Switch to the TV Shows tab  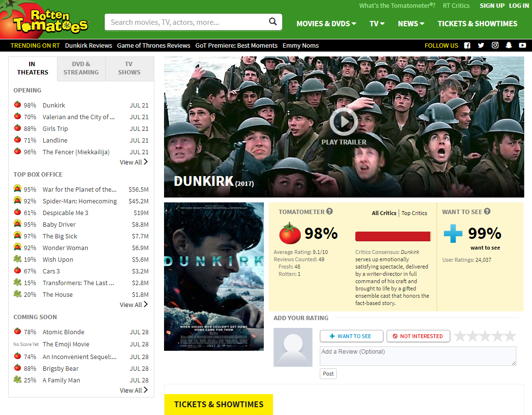(x=129, y=69)
